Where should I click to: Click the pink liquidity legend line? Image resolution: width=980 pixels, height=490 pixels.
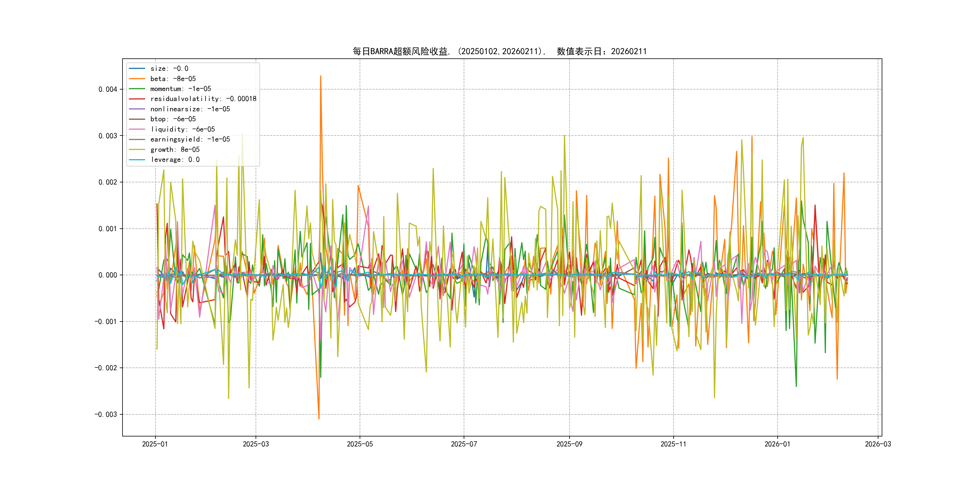(137, 129)
